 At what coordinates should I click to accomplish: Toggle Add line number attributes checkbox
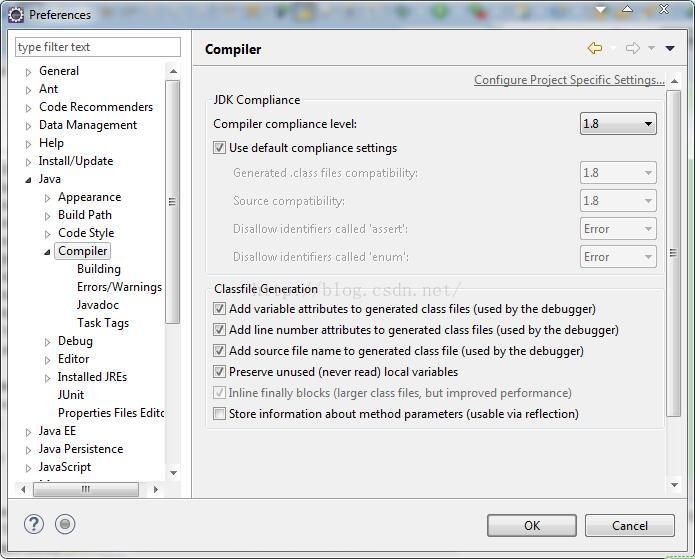tap(219, 329)
